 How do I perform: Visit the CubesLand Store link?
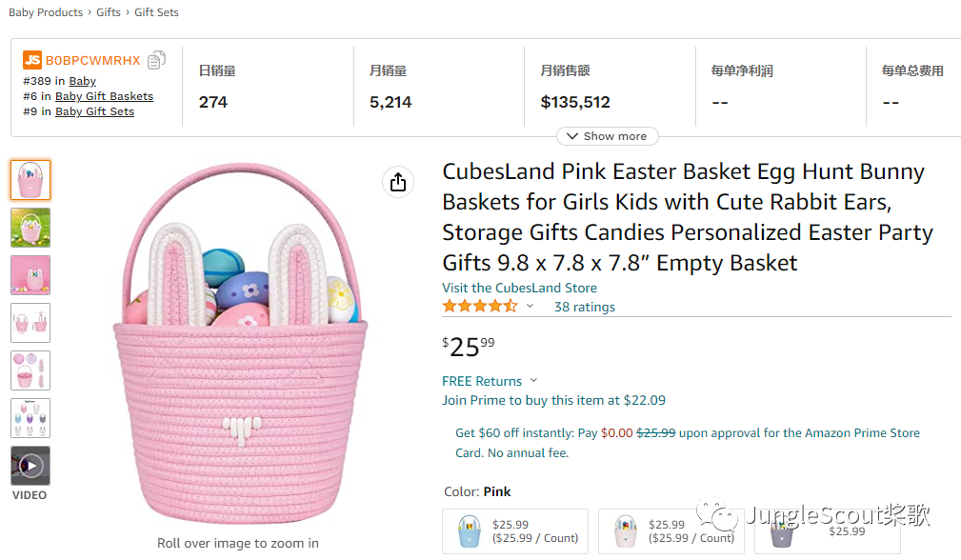[519, 288]
